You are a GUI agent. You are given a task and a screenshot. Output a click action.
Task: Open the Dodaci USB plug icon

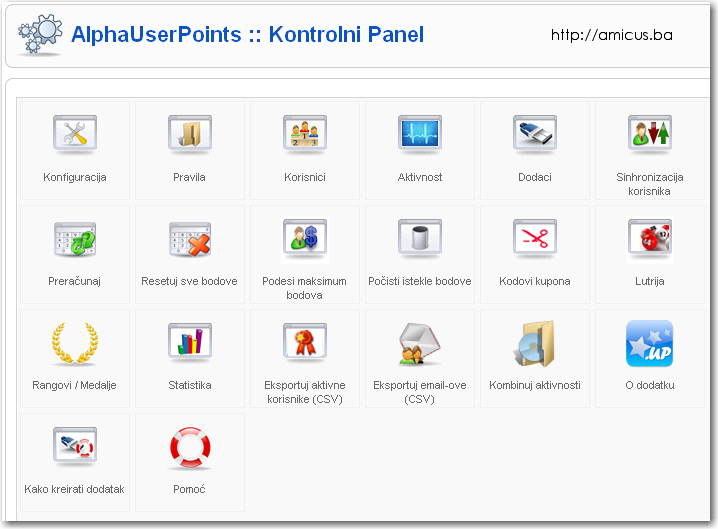534,133
